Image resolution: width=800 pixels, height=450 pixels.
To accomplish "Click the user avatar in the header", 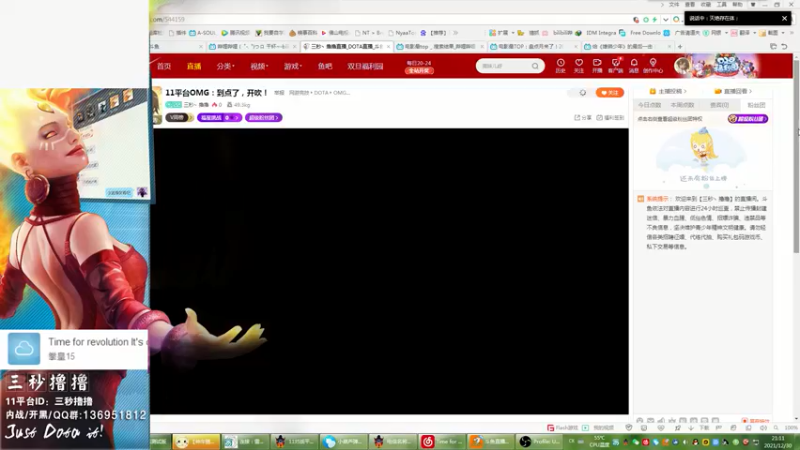I will pos(682,66).
